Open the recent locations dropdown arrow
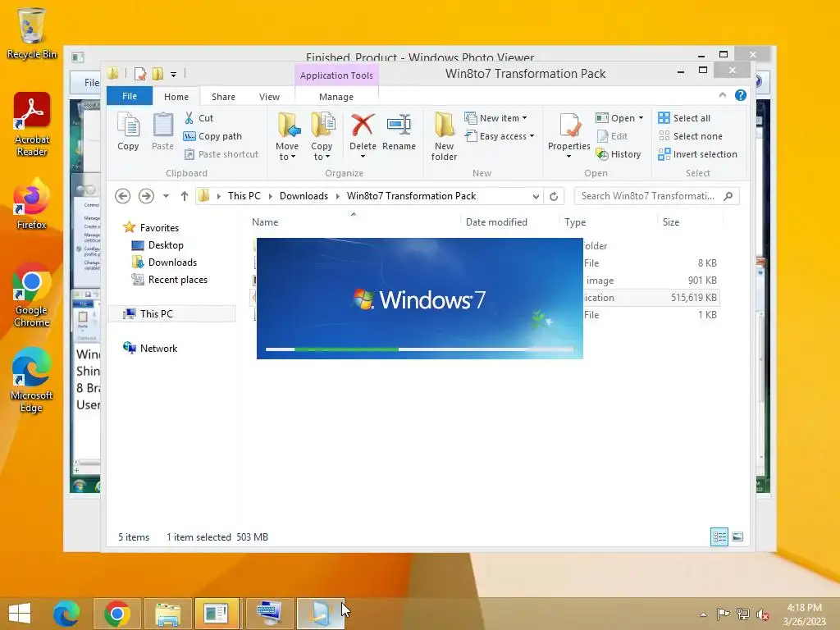The height and width of the screenshot is (630, 840). point(166,196)
